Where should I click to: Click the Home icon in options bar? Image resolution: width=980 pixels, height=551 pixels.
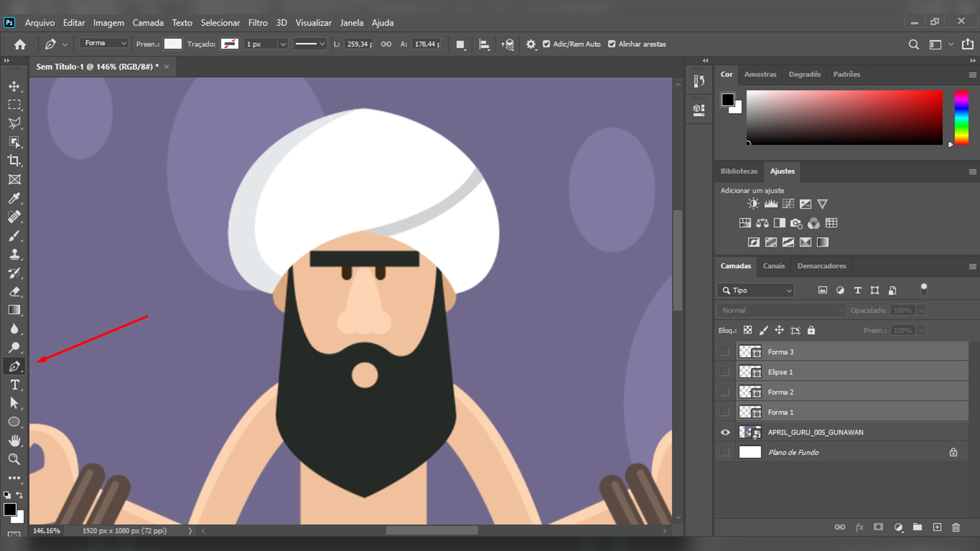tap(20, 44)
